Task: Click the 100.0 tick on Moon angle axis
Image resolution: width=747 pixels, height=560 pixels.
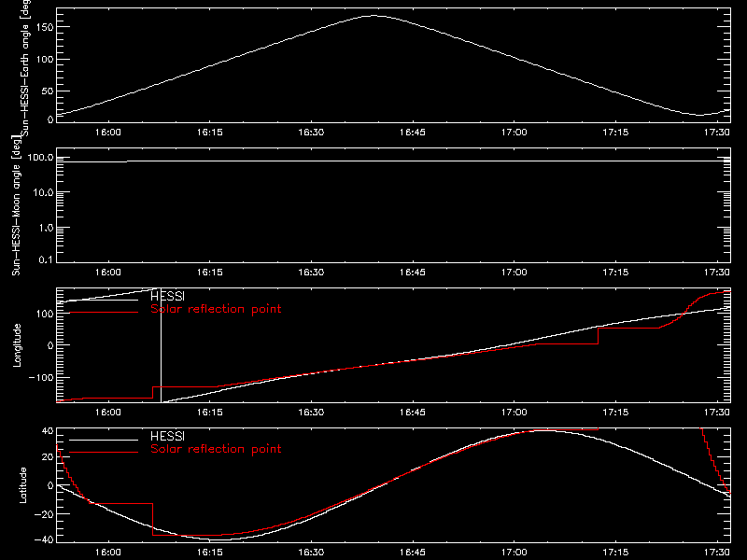Action: pos(40,157)
